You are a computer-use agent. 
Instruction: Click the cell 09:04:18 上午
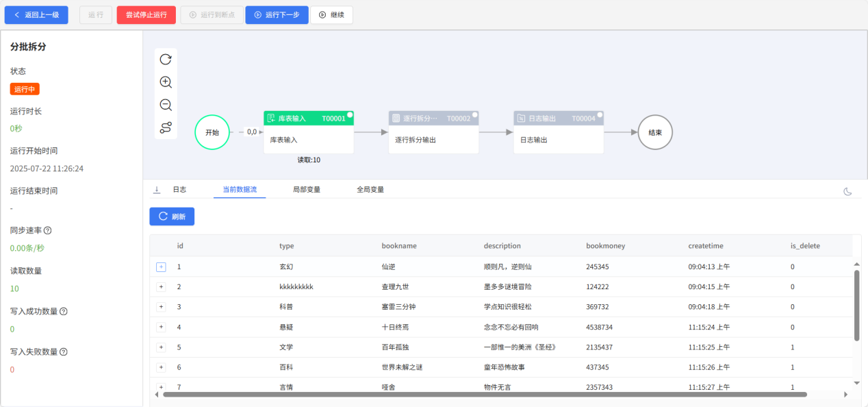(x=709, y=307)
